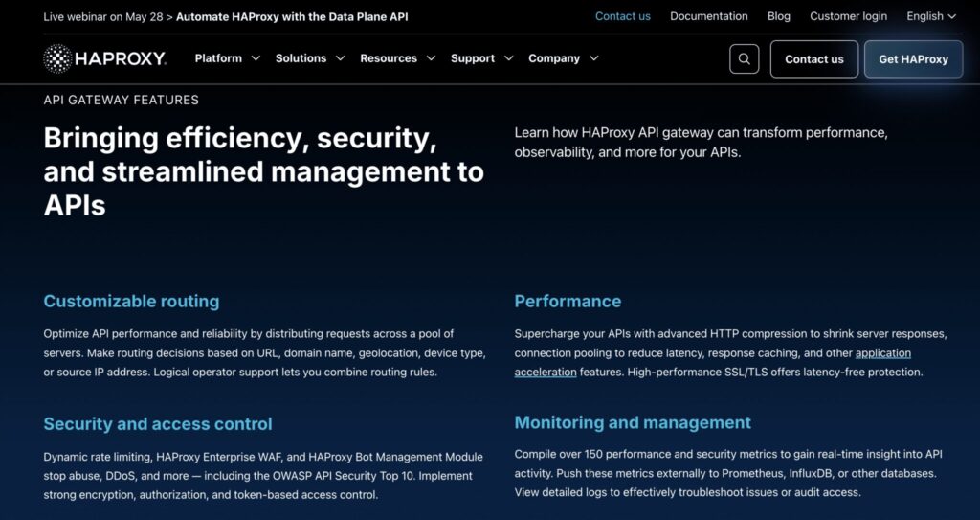Viewport: 980px width, 520px height.
Task: Expand the Resources menu chevron
Action: click(x=431, y=58)
